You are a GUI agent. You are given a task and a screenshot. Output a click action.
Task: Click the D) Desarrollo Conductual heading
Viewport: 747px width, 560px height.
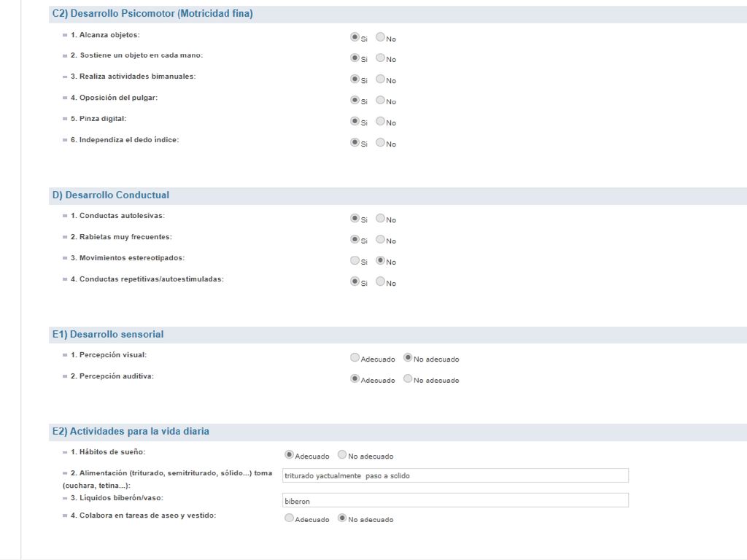click(111, 195)
